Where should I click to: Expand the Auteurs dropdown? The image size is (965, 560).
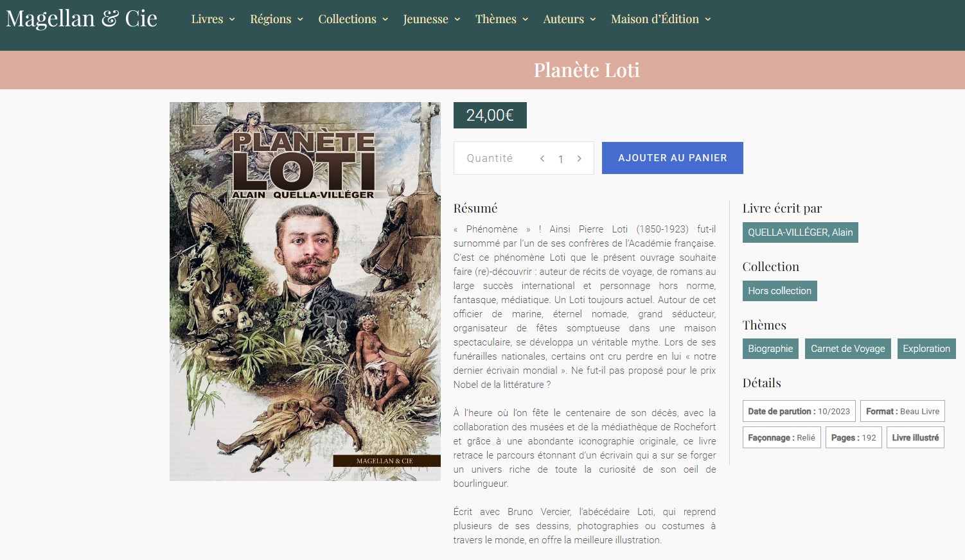[x=569, y=19]
